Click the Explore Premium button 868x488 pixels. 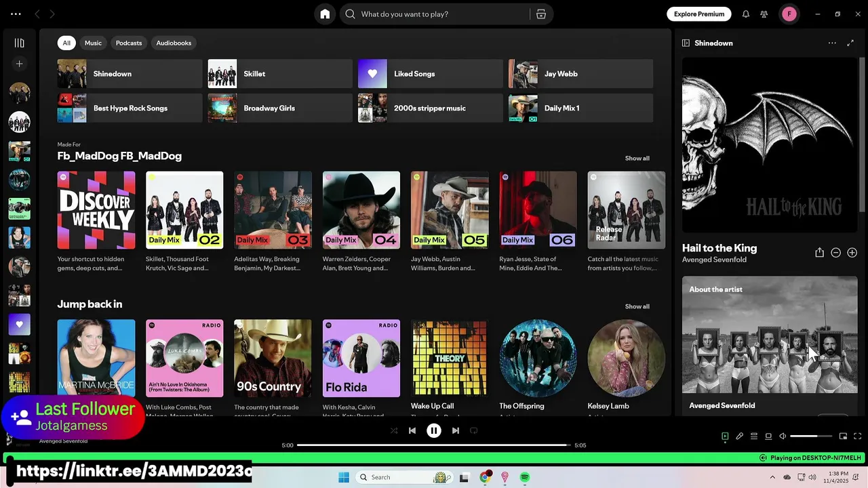tap(699, 14)
